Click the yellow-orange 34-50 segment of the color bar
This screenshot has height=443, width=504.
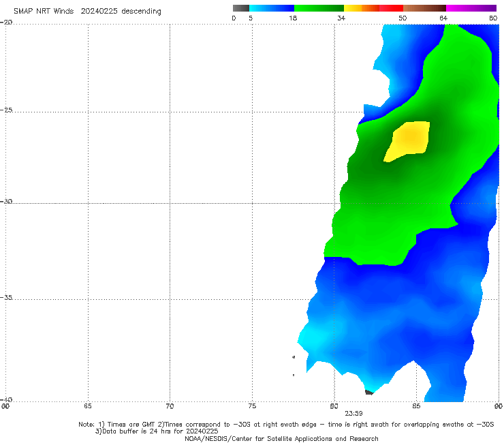point(373,8)
